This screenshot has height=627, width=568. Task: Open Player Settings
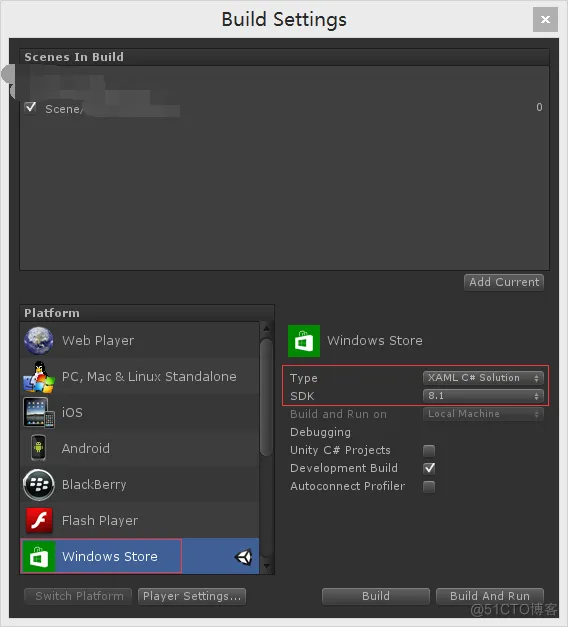[x=192, y=596]
